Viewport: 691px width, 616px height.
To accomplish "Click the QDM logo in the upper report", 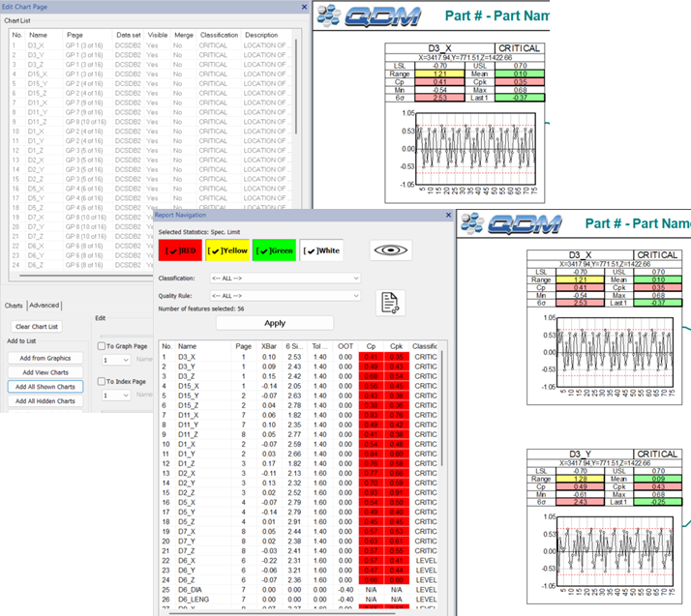I will tap(369, 15).
